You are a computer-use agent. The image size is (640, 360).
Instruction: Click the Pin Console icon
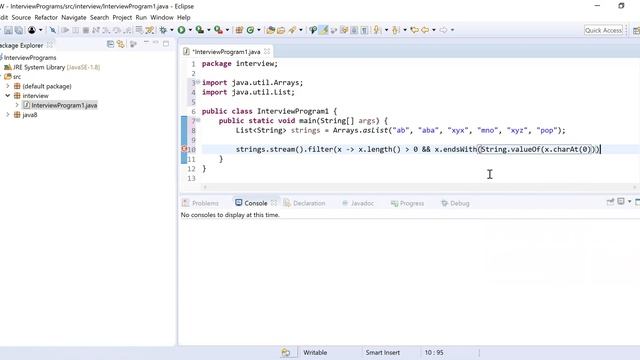(610, 202)
